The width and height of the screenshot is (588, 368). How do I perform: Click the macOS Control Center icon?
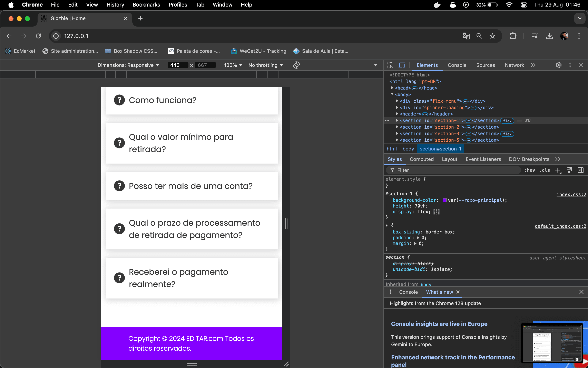pos(524,5)
